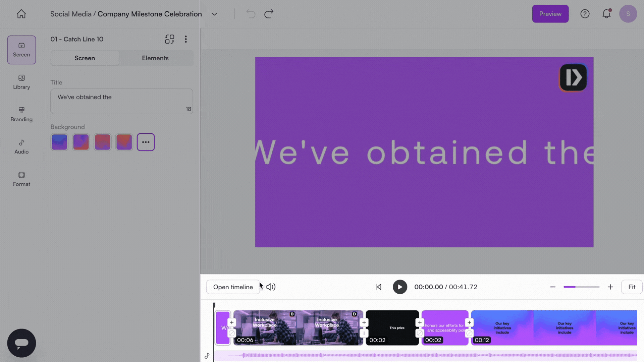Screen dimensions: 644x362
Task: Toggle transition icon before the 00:12 clip
Action: click(469, 334)
